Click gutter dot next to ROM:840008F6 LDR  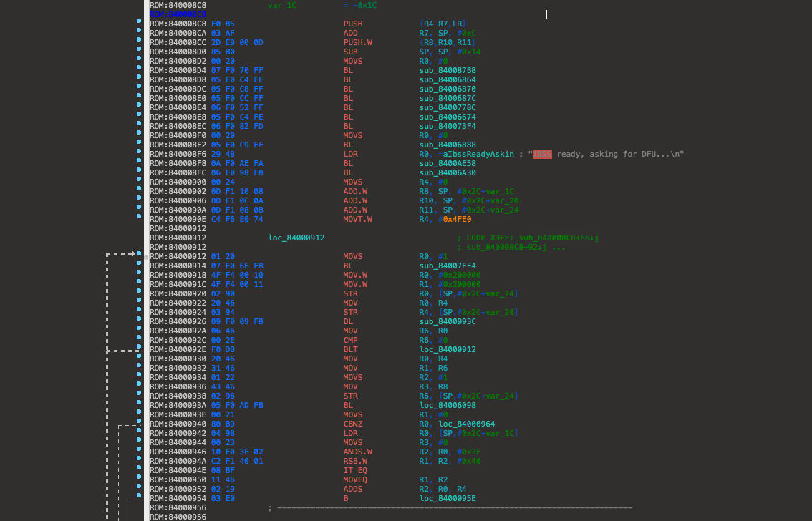point(138,154)
